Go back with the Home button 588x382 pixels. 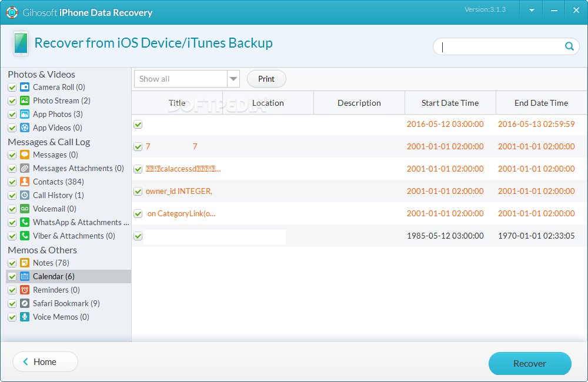[45, 362]
